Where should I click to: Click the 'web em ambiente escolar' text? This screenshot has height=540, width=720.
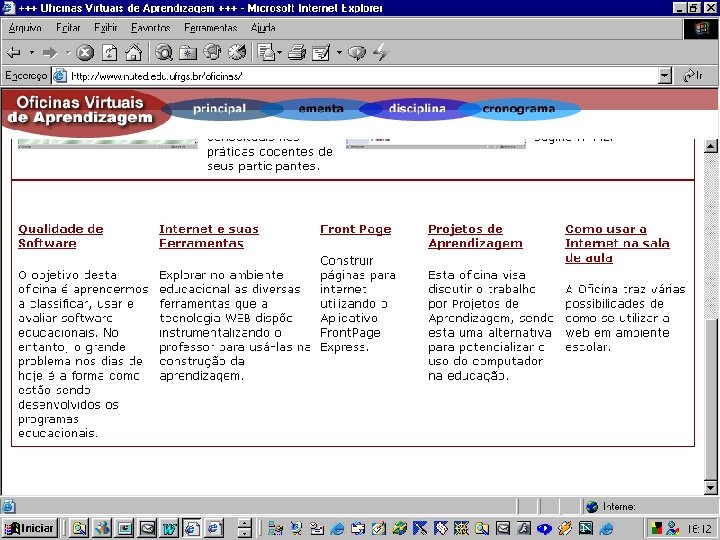point(618,340)
